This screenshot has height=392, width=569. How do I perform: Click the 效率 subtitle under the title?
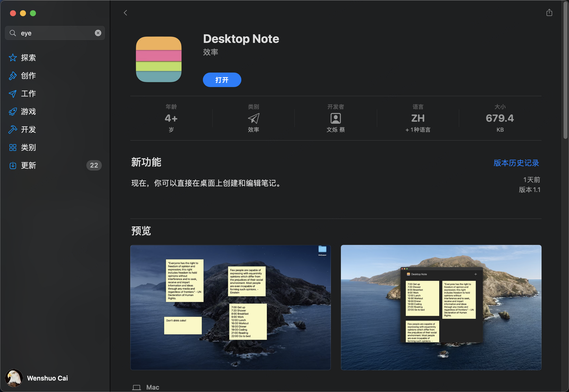pyautogui.click(x=211, y=52)
